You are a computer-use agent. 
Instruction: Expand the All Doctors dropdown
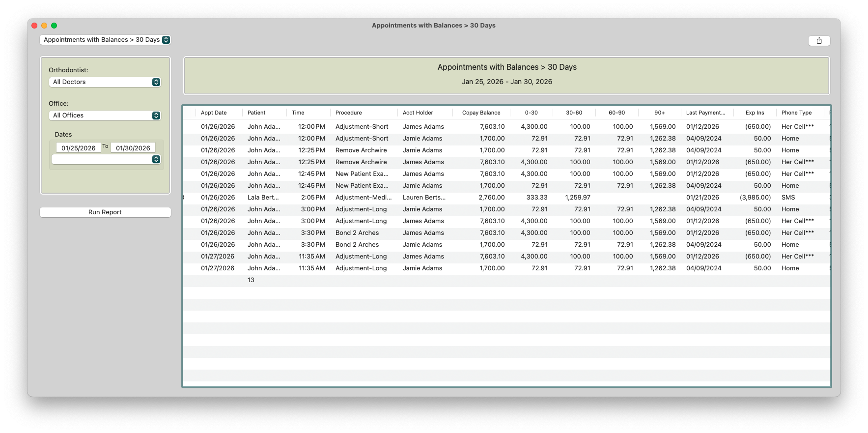pos(105,82)
